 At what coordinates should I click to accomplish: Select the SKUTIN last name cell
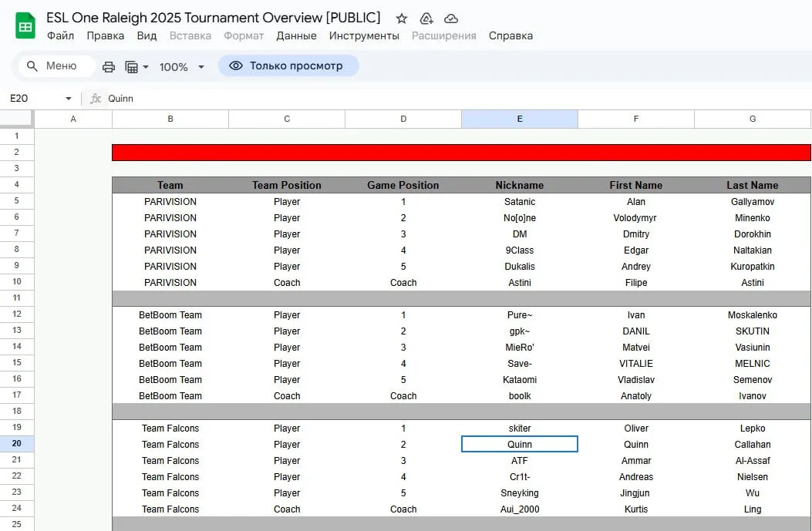(753, 331)
